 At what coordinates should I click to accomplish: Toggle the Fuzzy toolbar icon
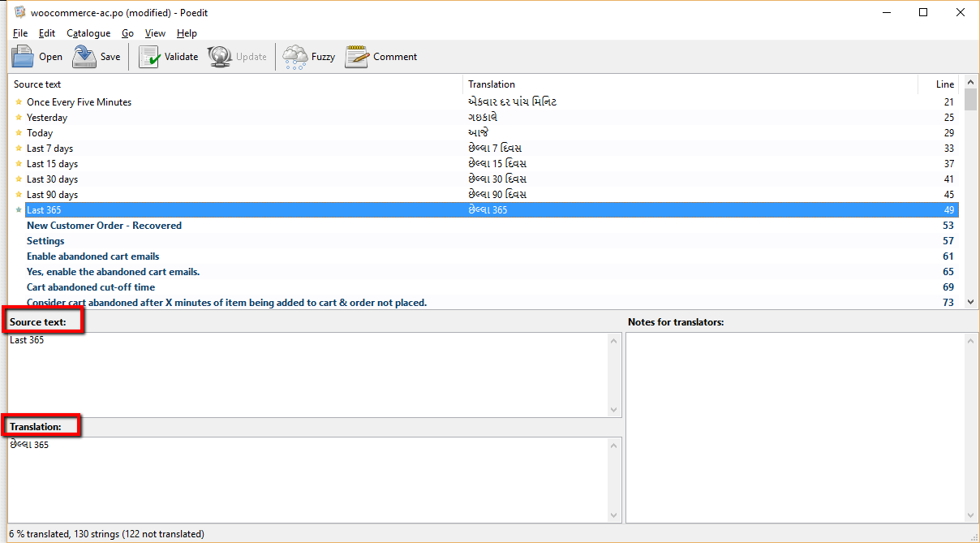(294, 57)
